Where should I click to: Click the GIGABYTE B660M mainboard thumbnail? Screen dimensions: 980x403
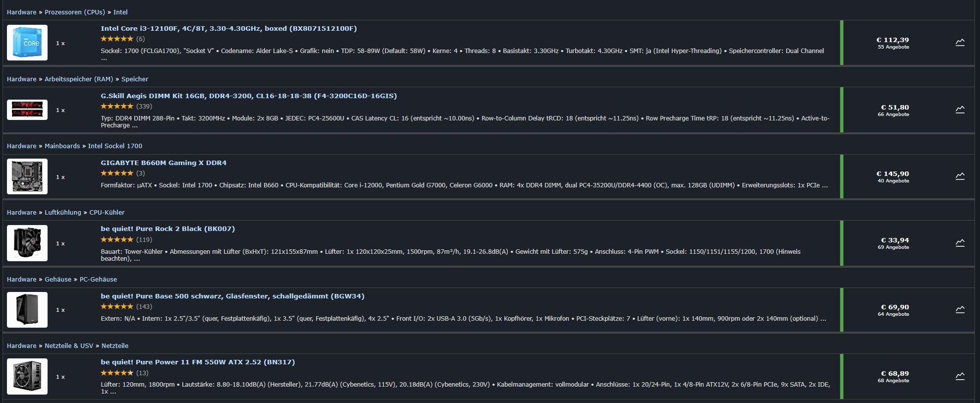27,176
